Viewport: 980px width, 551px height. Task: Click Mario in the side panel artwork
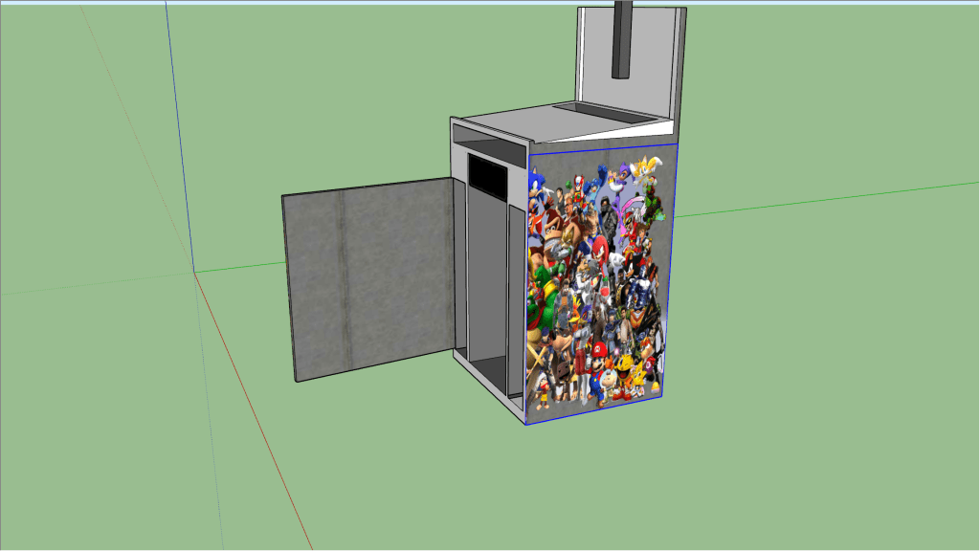coord(598,357)
